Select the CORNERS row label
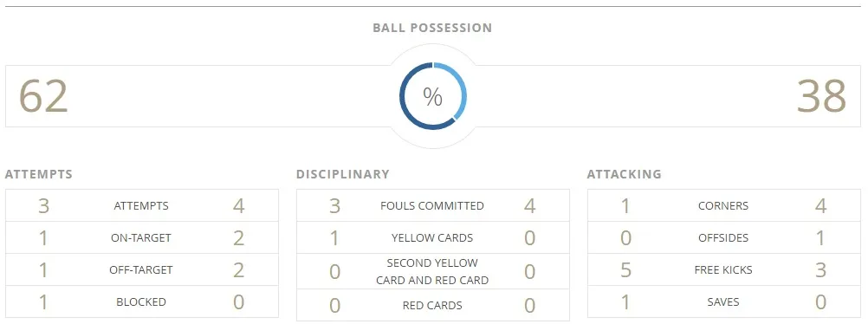Screen dimensions: 868x324 pos(723,206)
